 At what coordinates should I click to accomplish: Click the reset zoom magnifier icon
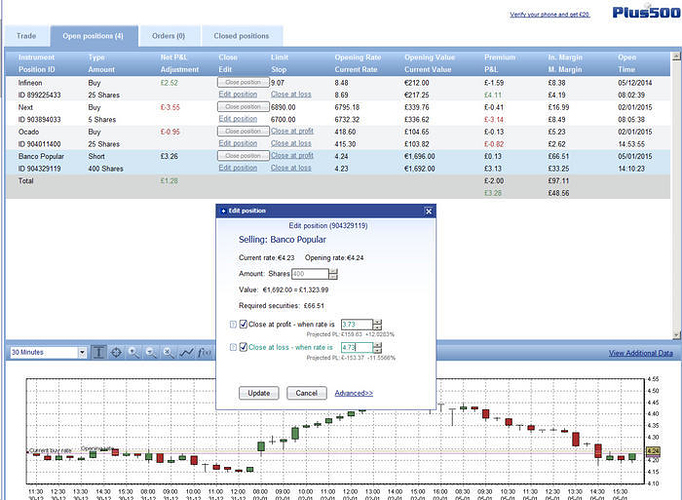click(x=168, y=352)
